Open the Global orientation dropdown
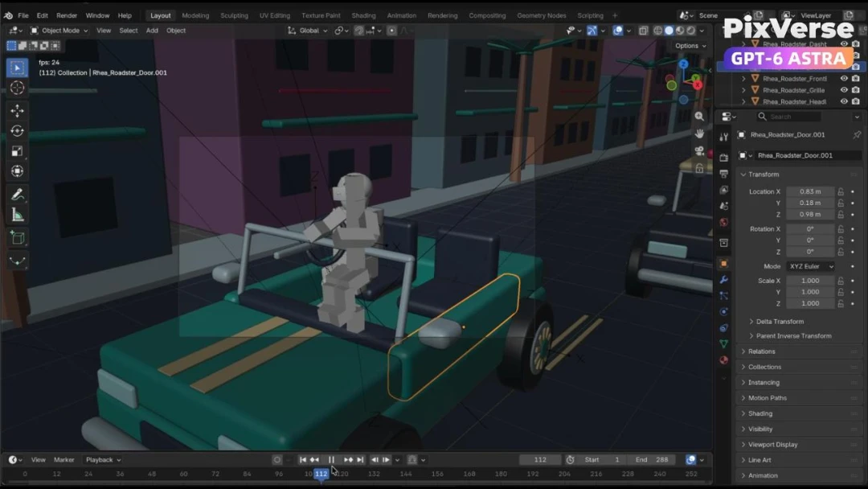 point(308,31)
